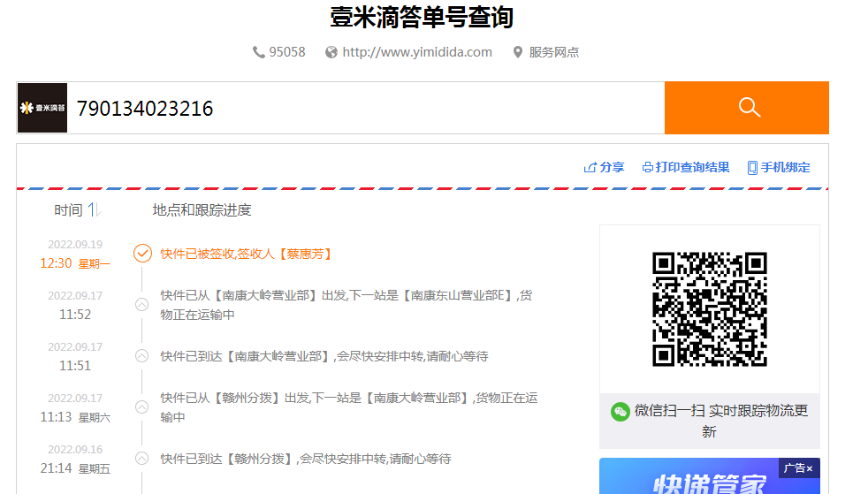The image size is (868, 494).
Task: Click the orange search magnifier button
Action: pos(746,108)
